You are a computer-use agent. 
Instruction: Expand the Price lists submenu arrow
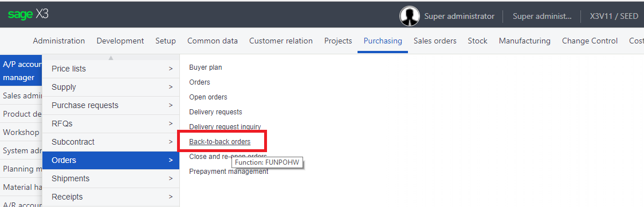(x=170, y=69)
